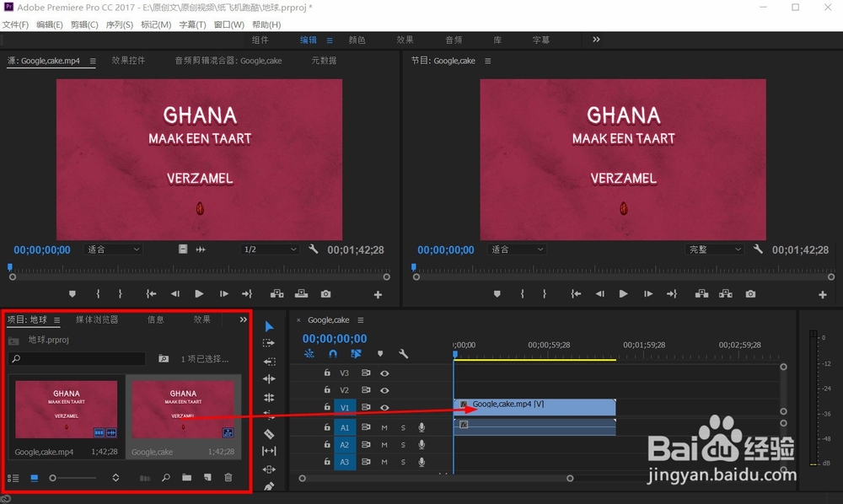Mark In point in Program monitor
The height and width of the screenshot is (504, 843).
click(x=522, y=294)
